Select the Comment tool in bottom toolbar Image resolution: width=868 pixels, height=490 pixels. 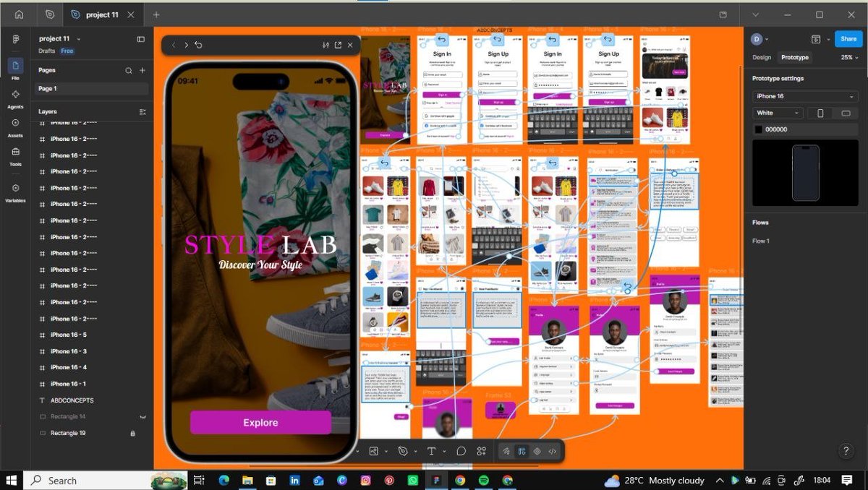point(461,451)
